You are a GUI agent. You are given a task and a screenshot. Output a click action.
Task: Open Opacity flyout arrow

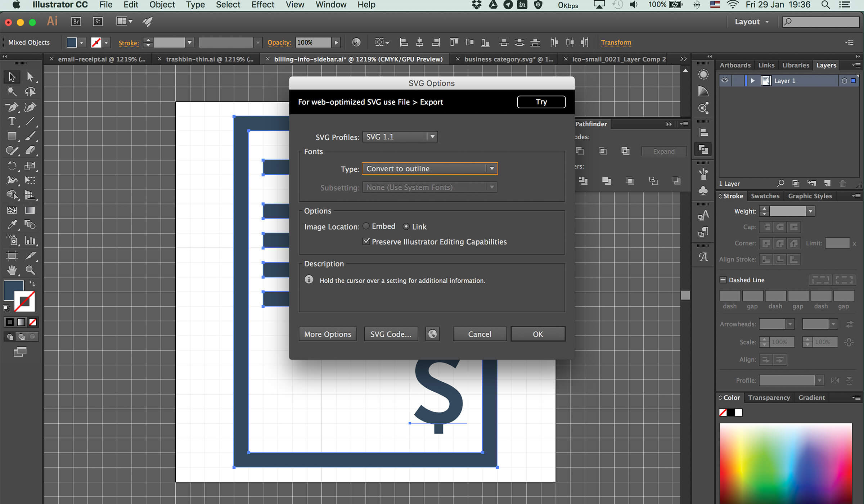click(336, 42)
